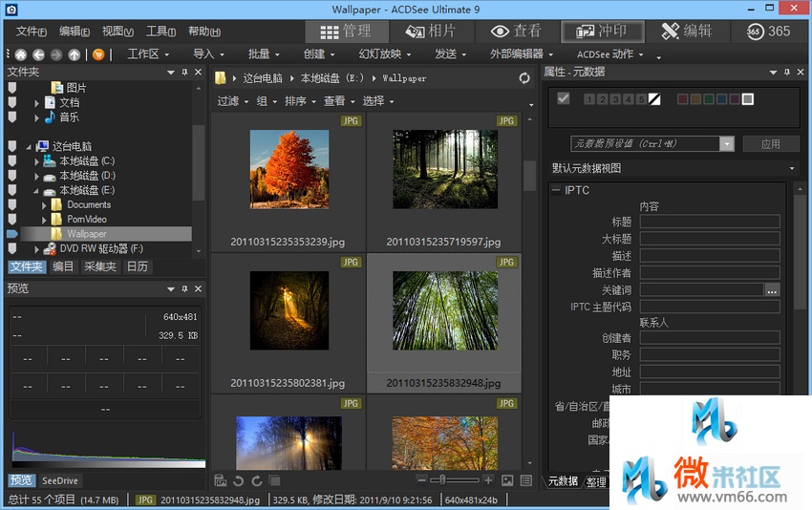Image resolution: width=812 pixels, height=510 pixels.
Task: Open the 文件 menu
Action: [32, 32]
